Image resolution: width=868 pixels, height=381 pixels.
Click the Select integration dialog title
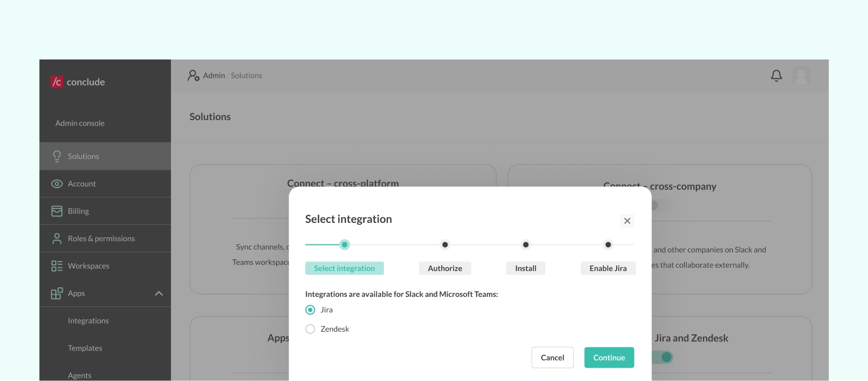(348, 219)
